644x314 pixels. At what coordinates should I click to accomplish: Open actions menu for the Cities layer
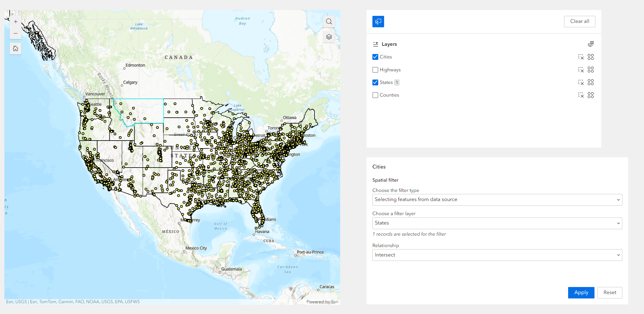point(591,57)
